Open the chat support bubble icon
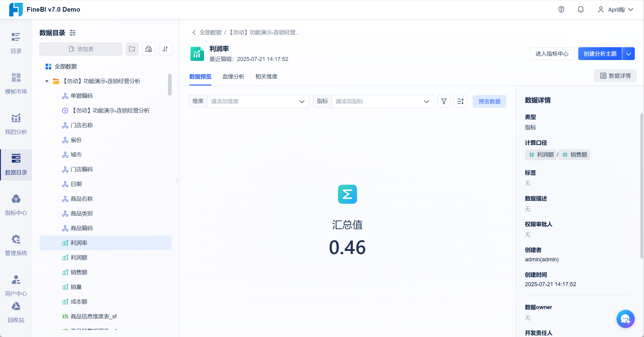644x337 pixels. click(625, 319)
